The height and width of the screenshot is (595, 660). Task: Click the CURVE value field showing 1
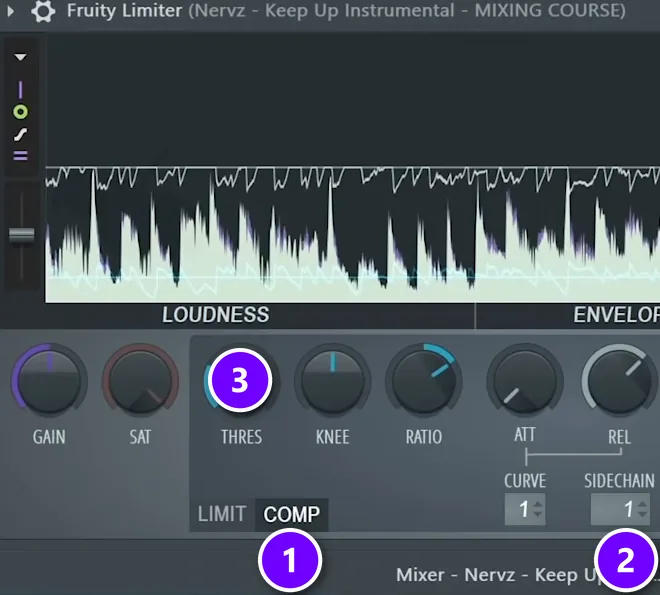524,510
